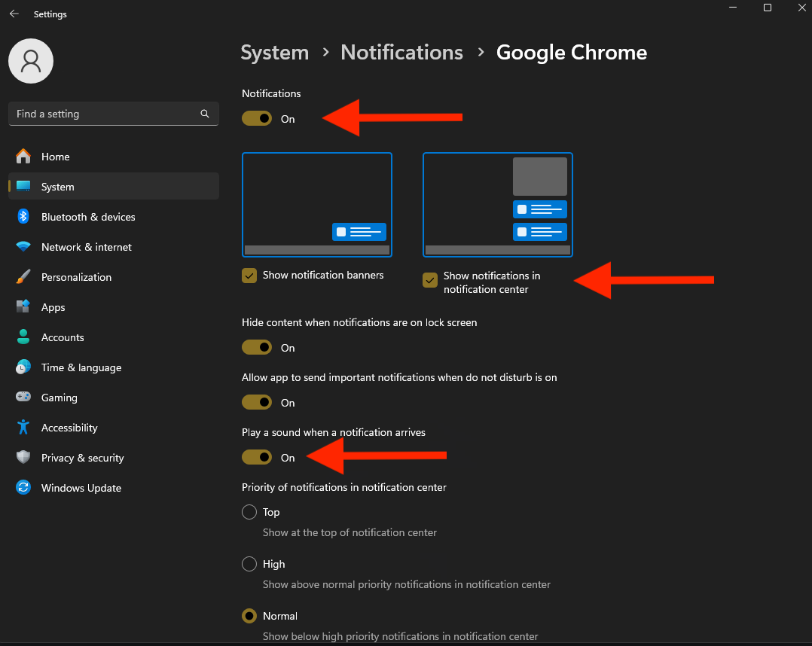Turn off Play a sound toggle
Image resolution: width=812 pixels, height=646 pixels.
[257, 457]
